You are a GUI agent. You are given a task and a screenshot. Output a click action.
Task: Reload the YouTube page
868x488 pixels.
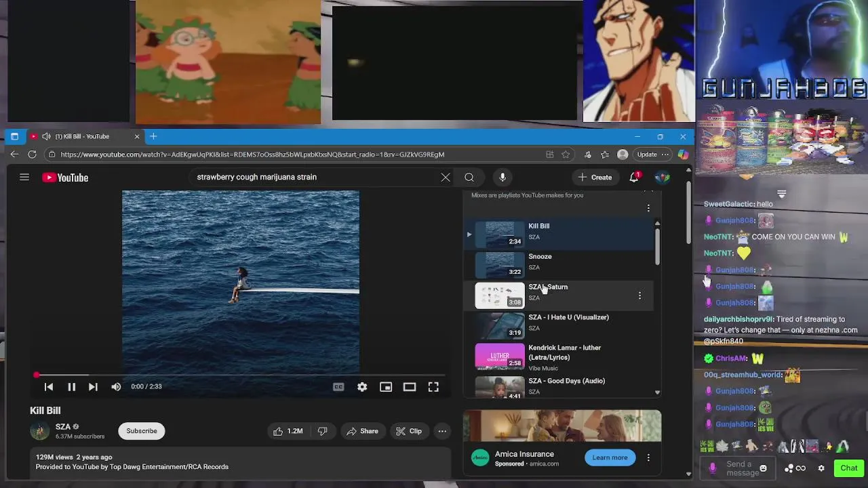[32, 155]
